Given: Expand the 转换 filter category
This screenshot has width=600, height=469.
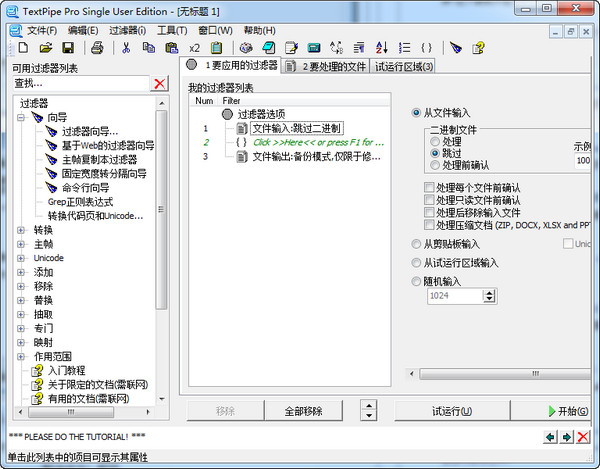Looking at the screenshot, I should point(21,230).
